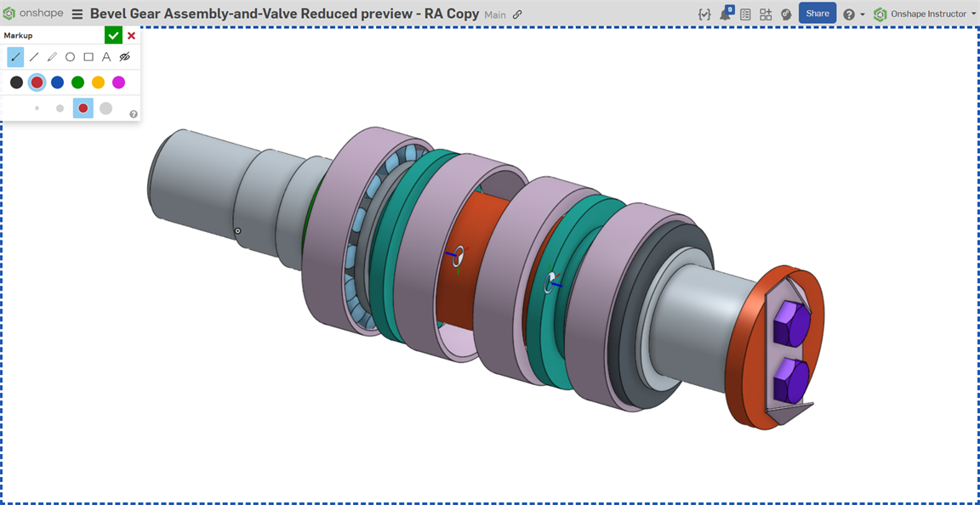Expand the Onshape Instructor account menu
Image resolution: width=980 pixels, height=505 pixels.
[x=920, y=14]
